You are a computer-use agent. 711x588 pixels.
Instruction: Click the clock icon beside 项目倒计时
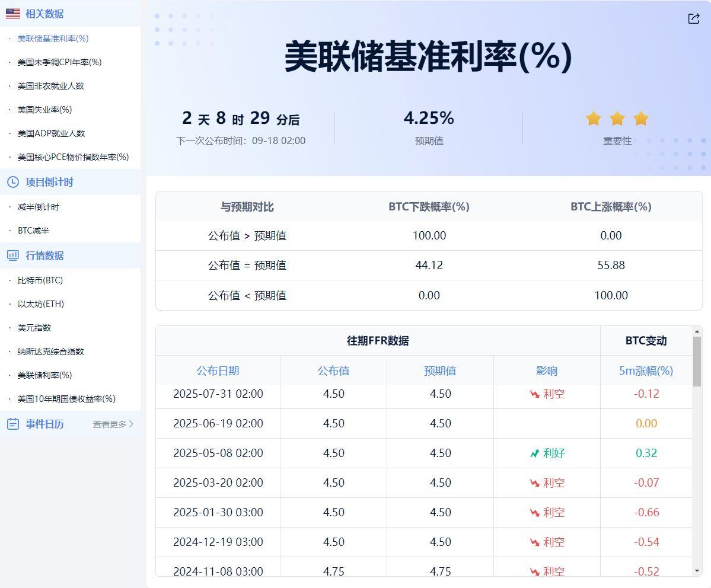point(13,182)
